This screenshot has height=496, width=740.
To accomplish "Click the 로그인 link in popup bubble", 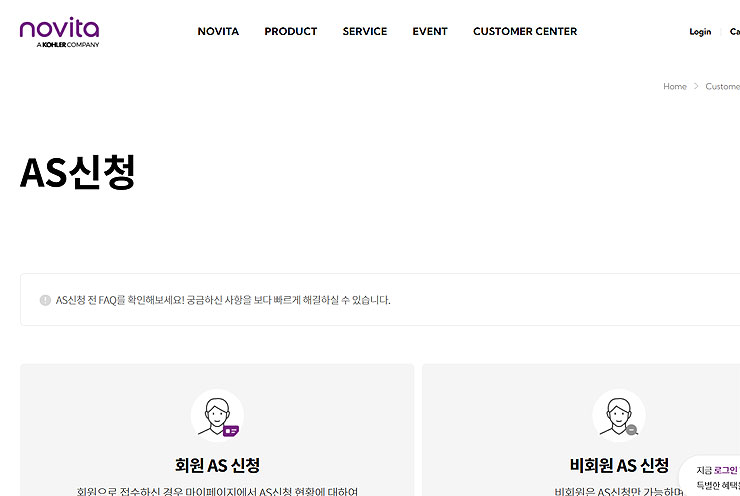I will tap(726, 471).
